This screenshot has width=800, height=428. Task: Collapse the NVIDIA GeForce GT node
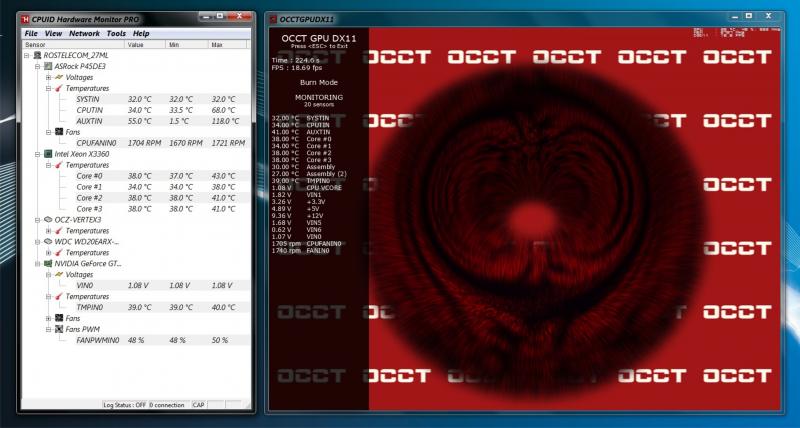tap(38, 264)
